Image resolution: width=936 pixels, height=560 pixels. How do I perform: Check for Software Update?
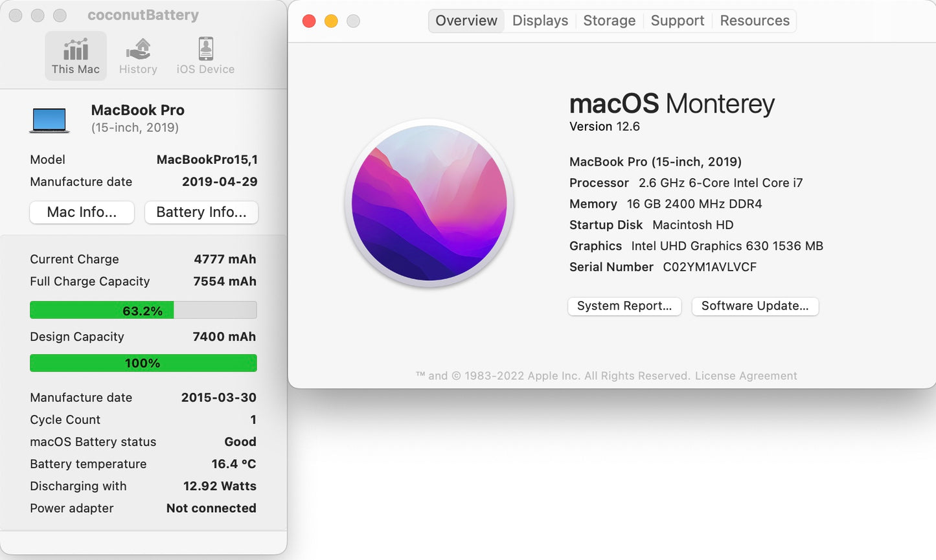(755, 306)
